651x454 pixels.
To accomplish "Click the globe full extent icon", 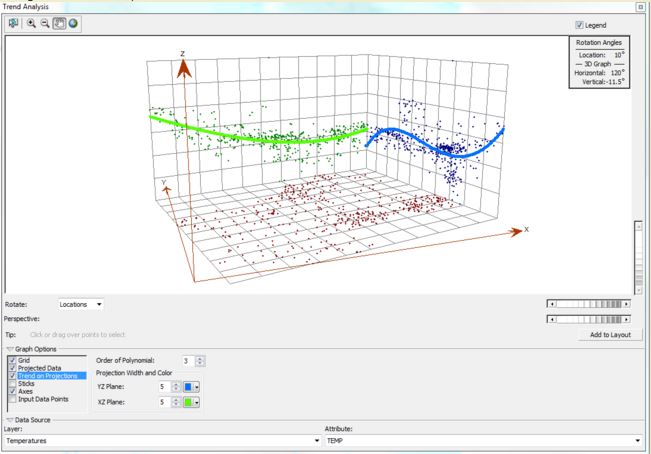I will pos(74,23).
